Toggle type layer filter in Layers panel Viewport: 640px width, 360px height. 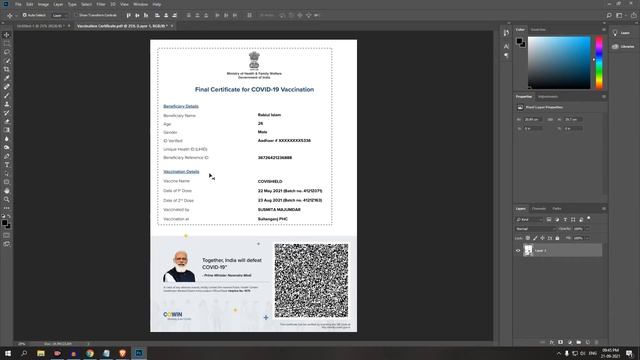[x=565, y=220]
